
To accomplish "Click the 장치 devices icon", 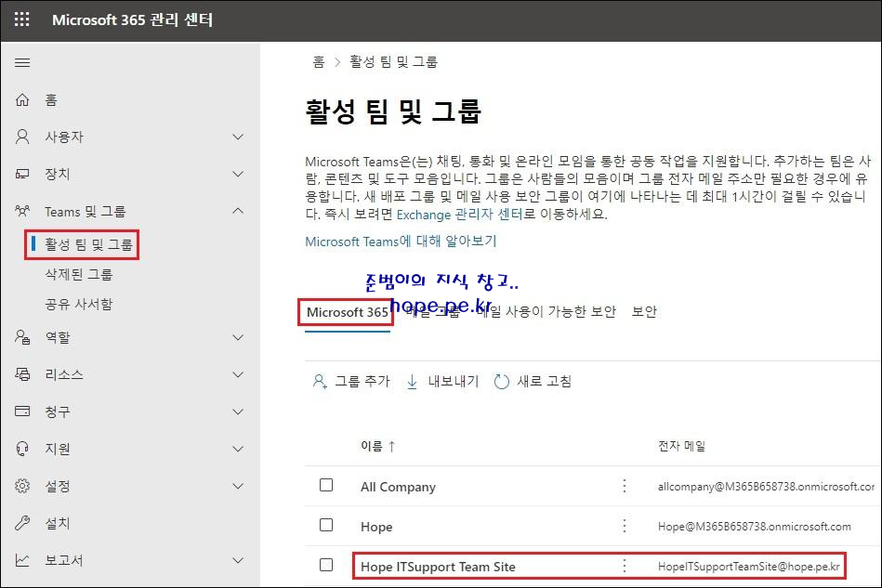I will tap(22, 174).
